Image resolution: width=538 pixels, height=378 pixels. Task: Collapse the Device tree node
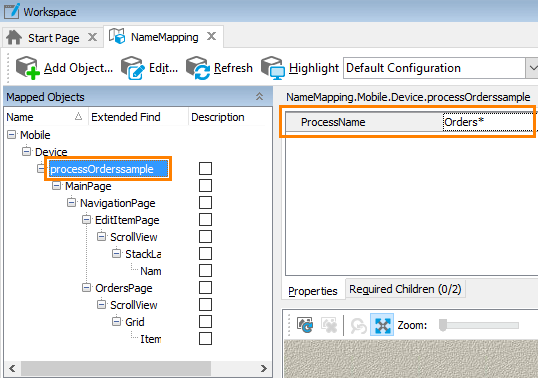[26, 151]
